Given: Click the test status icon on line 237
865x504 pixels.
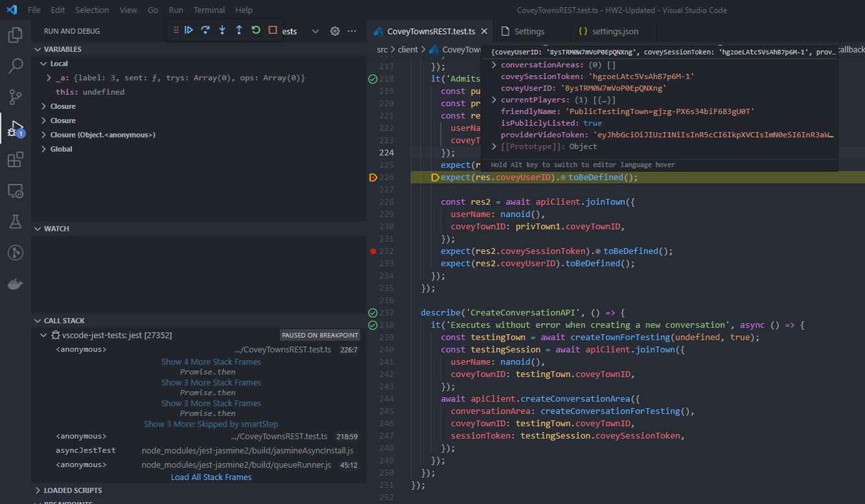Looking at the screenshot, I should [373, 313].
